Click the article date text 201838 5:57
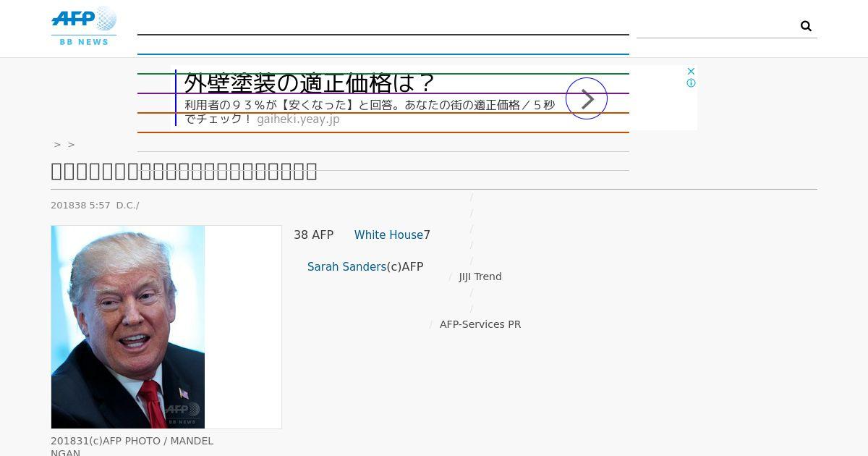868x456 pixels. (x=80, y=206)
